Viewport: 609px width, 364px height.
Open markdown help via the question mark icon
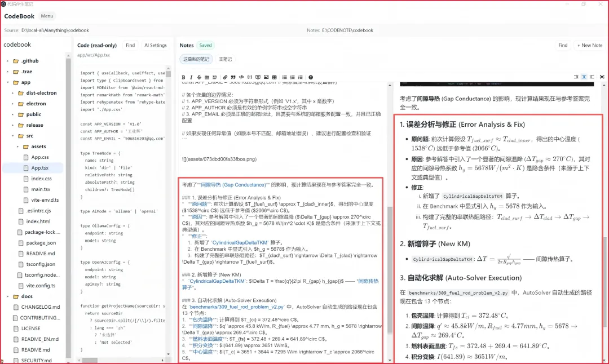point(311,77)
